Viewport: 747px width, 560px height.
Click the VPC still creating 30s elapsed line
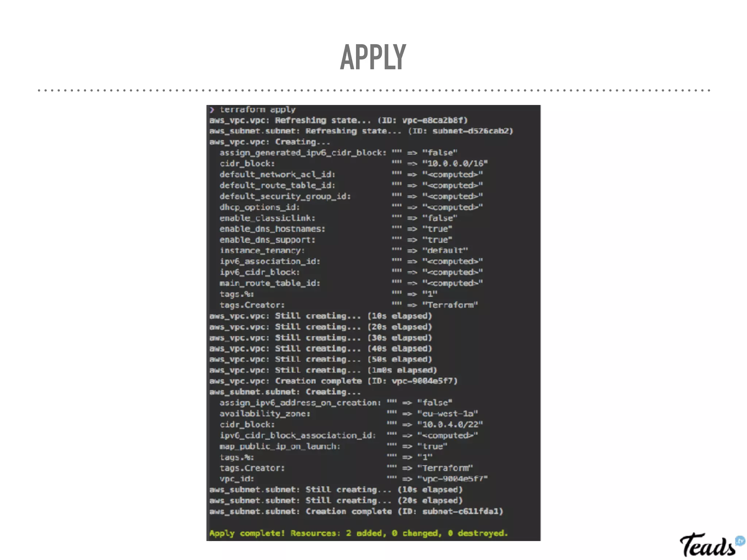tap(320, 338)
